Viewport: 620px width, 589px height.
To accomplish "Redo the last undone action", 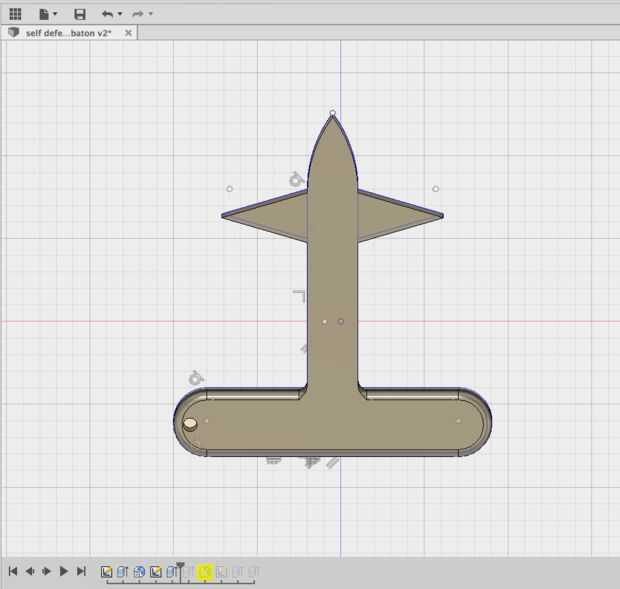I will coord(138,14).
